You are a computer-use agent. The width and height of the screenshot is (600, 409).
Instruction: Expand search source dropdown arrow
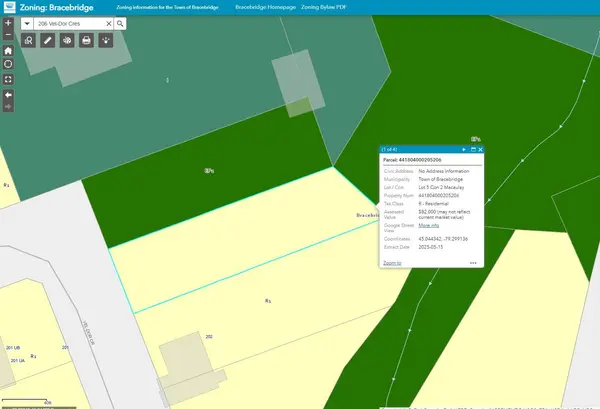click(x=27, y=21)
